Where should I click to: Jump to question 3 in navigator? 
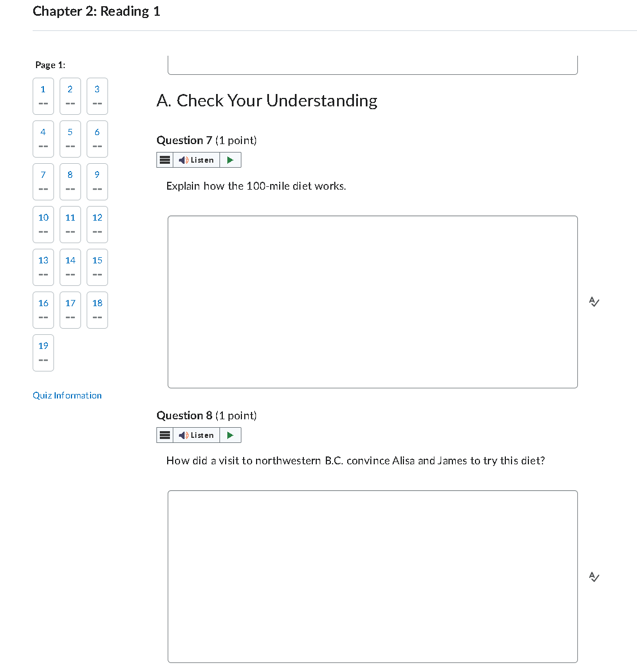pyautogui.click(x=97, y=96)
